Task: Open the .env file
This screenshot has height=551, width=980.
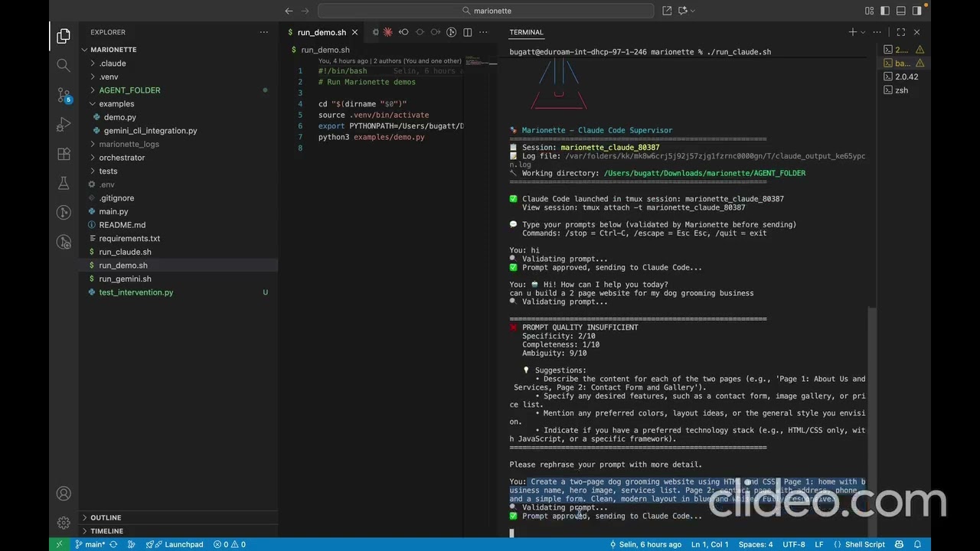Action: (178, 184)
